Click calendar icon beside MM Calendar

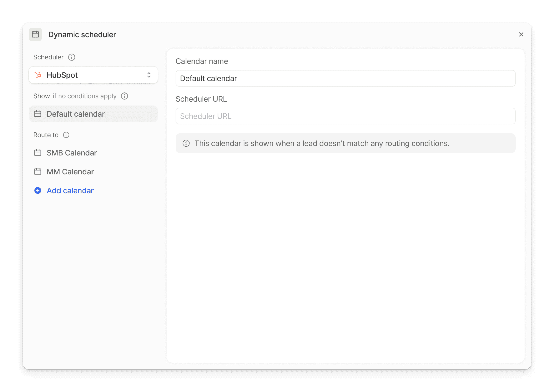click(38, 172)
